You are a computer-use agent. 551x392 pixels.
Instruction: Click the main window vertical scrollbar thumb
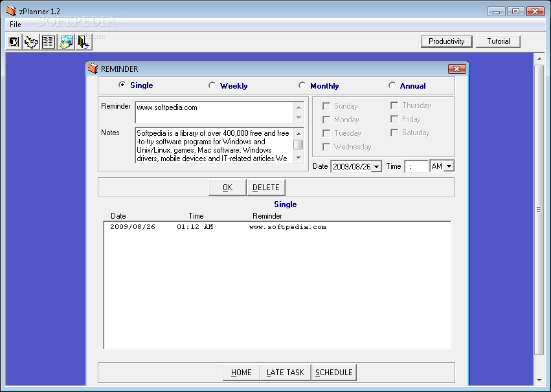[539, 210]
